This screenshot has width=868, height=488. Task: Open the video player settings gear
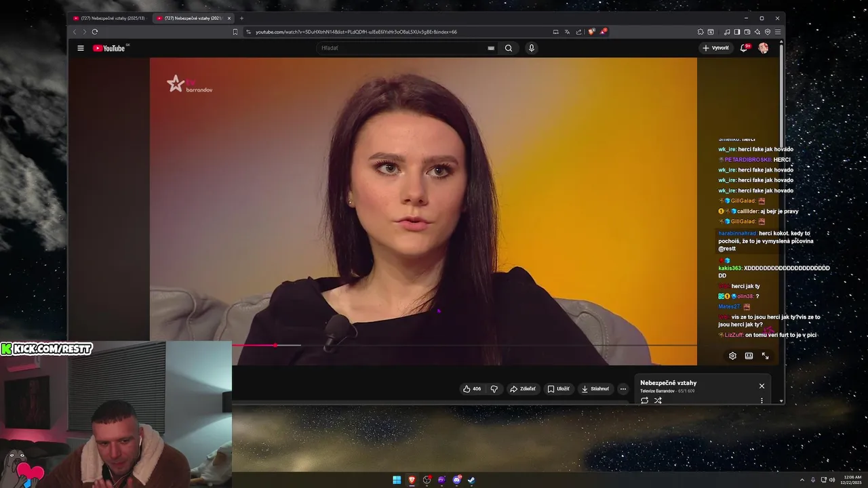click(x=732, y=356)
